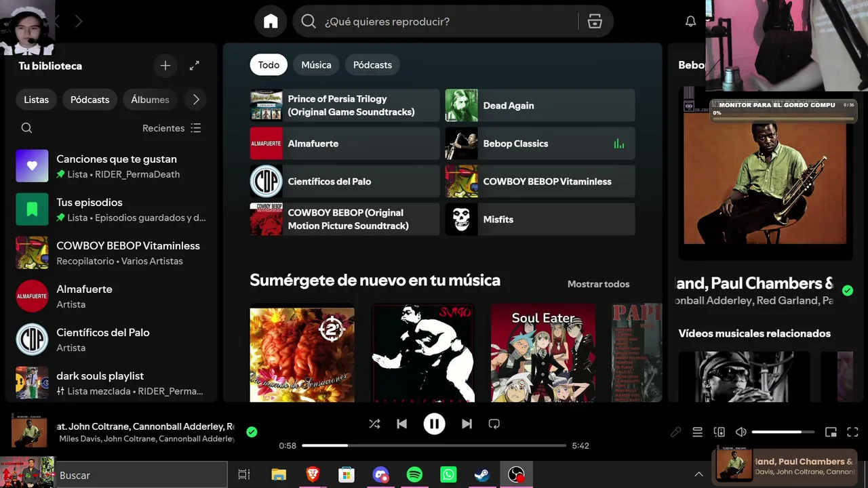The image size is (868, 488).
Task: Click Mostrar todos link
Action: click(x=599, y=284)
